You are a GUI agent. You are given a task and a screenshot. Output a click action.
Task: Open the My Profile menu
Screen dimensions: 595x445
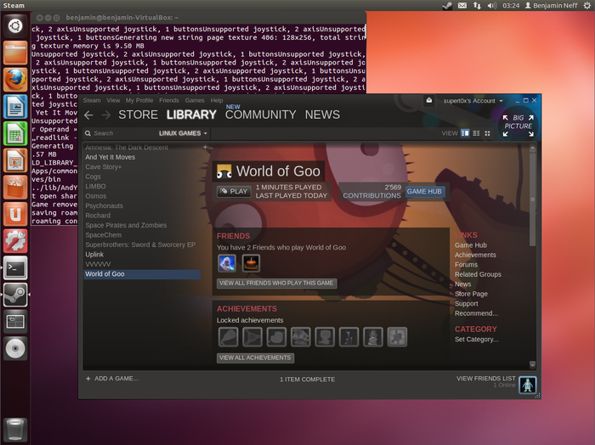tap(139, 100)
